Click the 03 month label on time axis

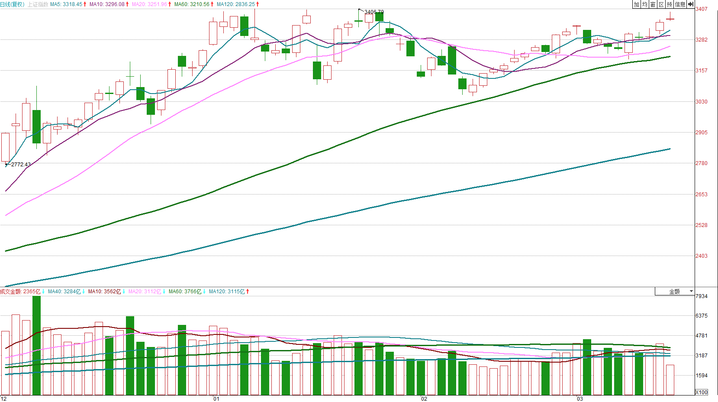pos(580,399)
